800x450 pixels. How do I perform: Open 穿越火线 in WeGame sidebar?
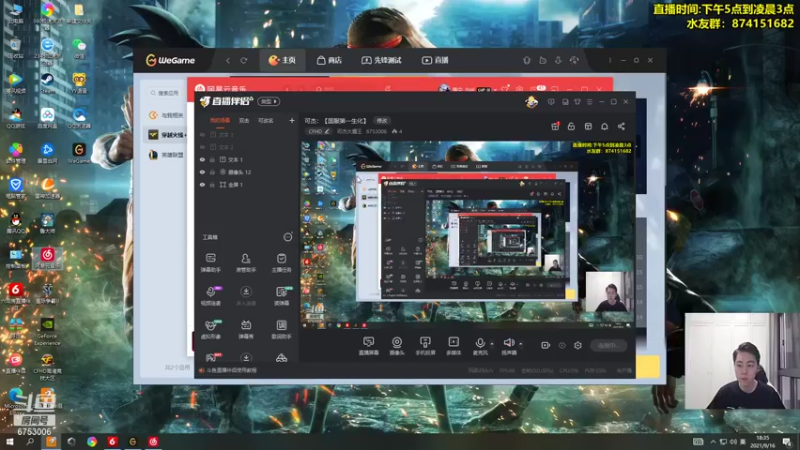click(x=166, y=135)
